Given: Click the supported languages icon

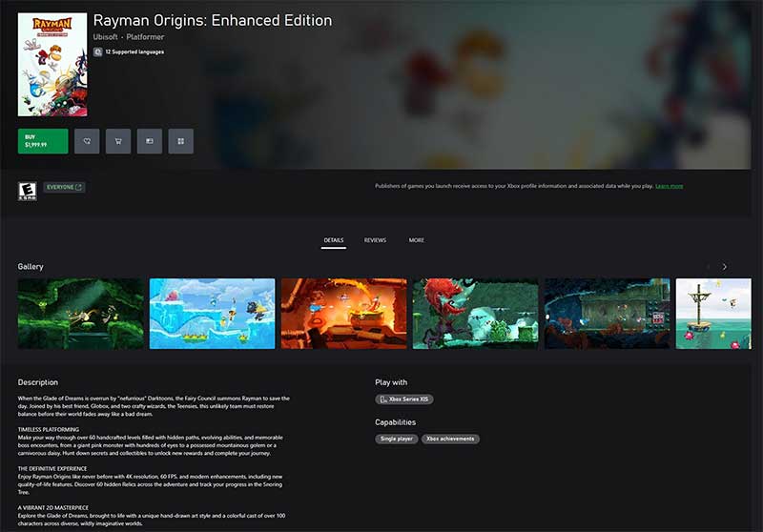Looking at the screenshot, I should (98, 52).
